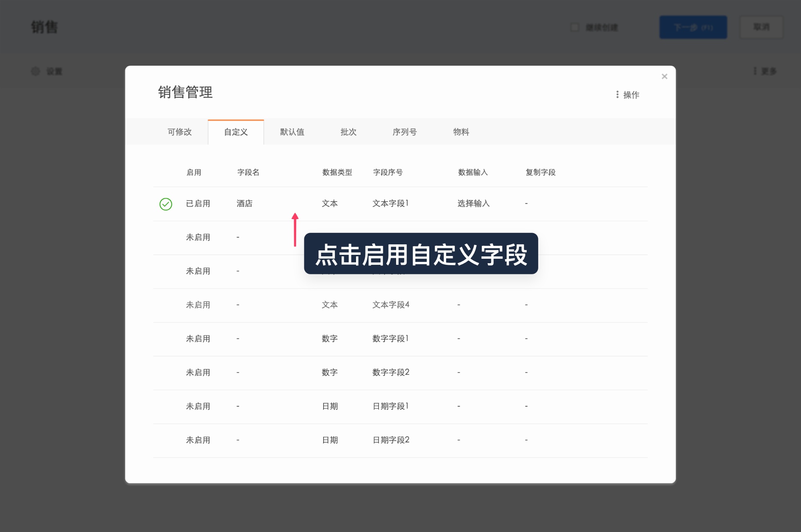The height and width of the screenshot is (532, 801).
Task: Click 选择输入 in the 酒店 row
Action: point(473,204)
